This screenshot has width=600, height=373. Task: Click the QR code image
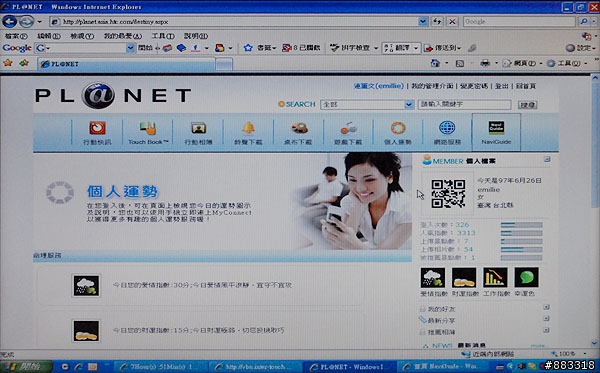pos(448,194)
